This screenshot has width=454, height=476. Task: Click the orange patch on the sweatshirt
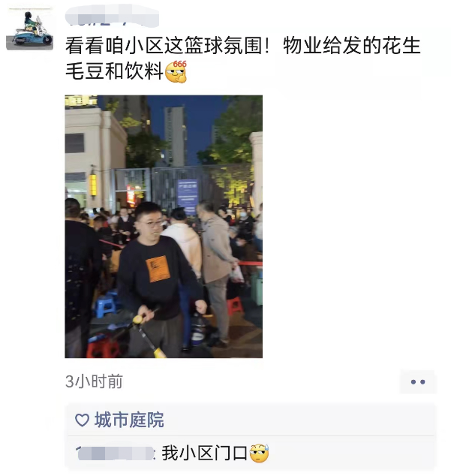158,269
